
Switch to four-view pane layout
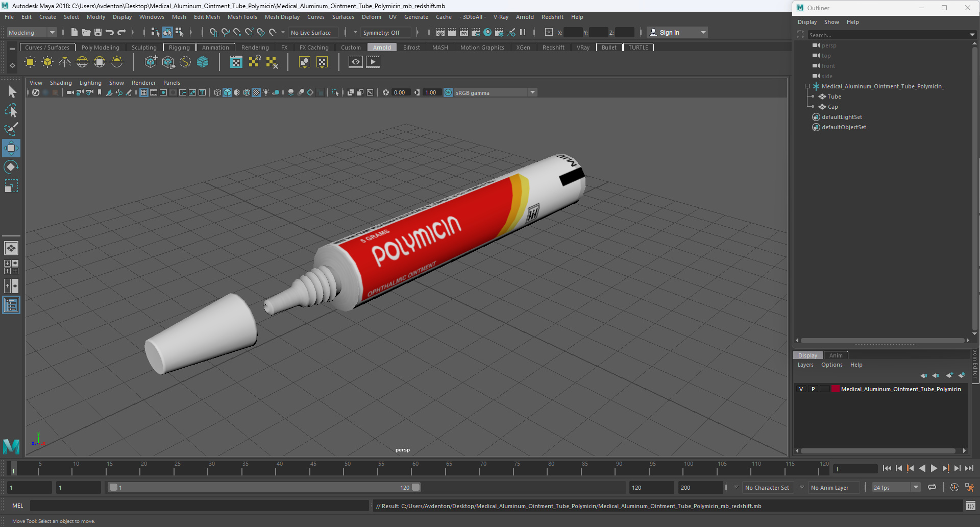coord(11,267)
